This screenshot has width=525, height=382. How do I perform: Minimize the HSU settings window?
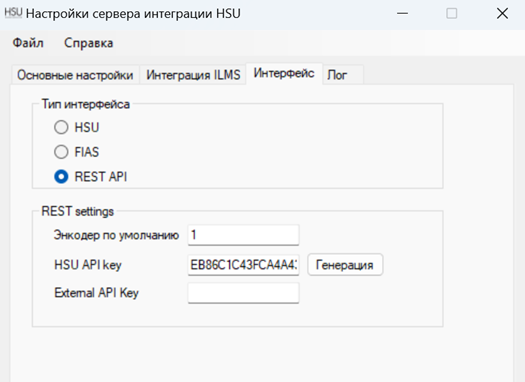pos(402,14)
